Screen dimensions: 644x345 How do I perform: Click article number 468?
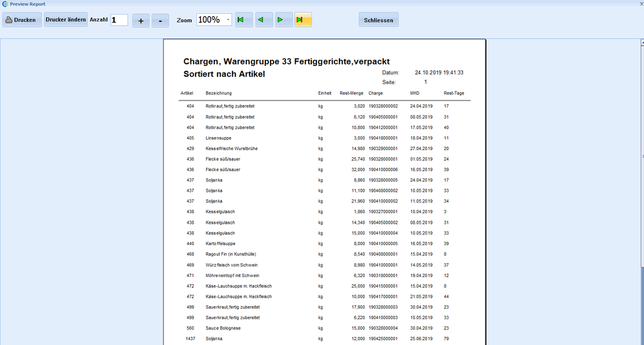coord(190,255)
